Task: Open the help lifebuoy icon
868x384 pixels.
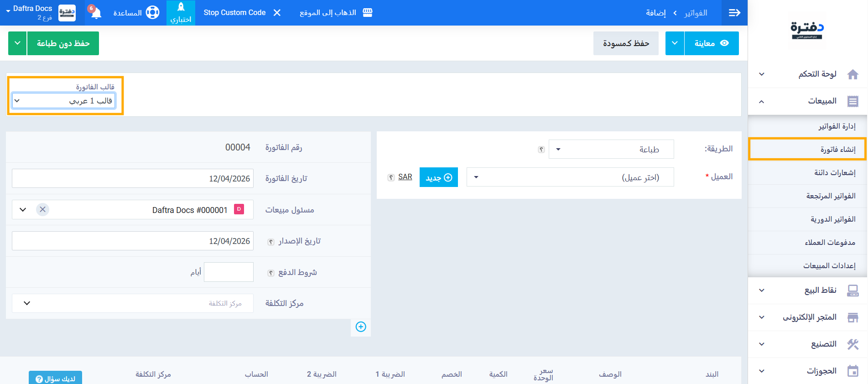Action: 152,13
